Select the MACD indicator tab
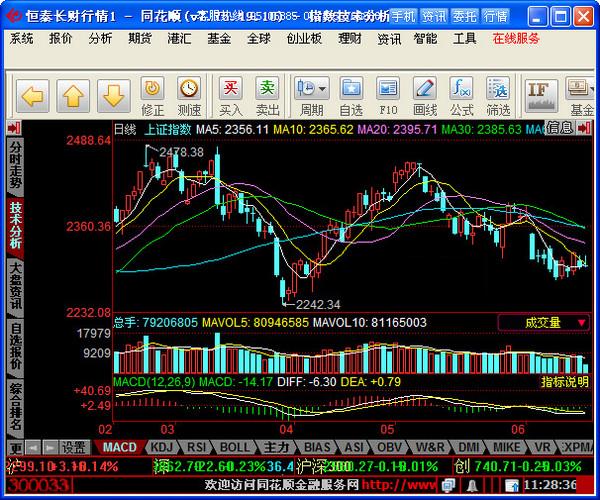The image size is (600, 500). pyautogui.click(x=119, y=447)
